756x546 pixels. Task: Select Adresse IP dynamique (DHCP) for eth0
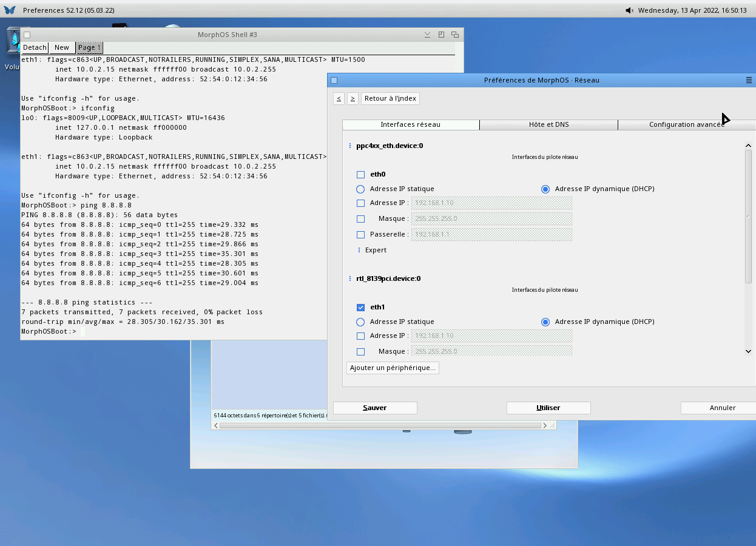pyautogui.click(x=545, y=189)
